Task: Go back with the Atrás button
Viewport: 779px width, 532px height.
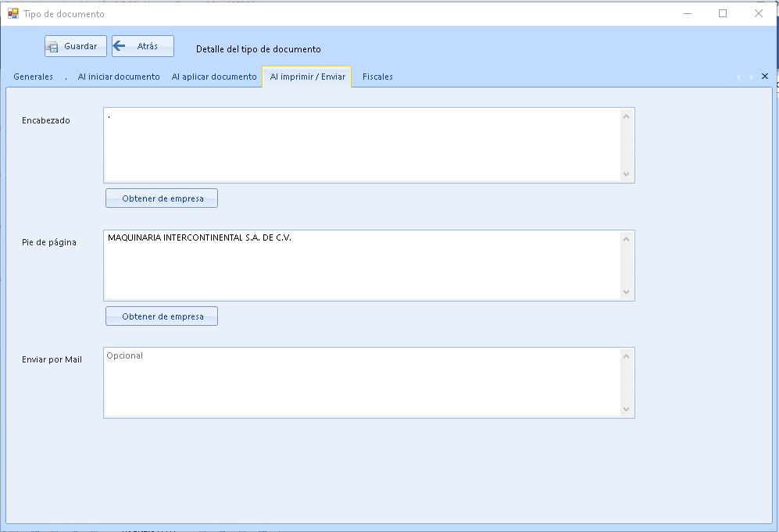Action: click(142, 46)
